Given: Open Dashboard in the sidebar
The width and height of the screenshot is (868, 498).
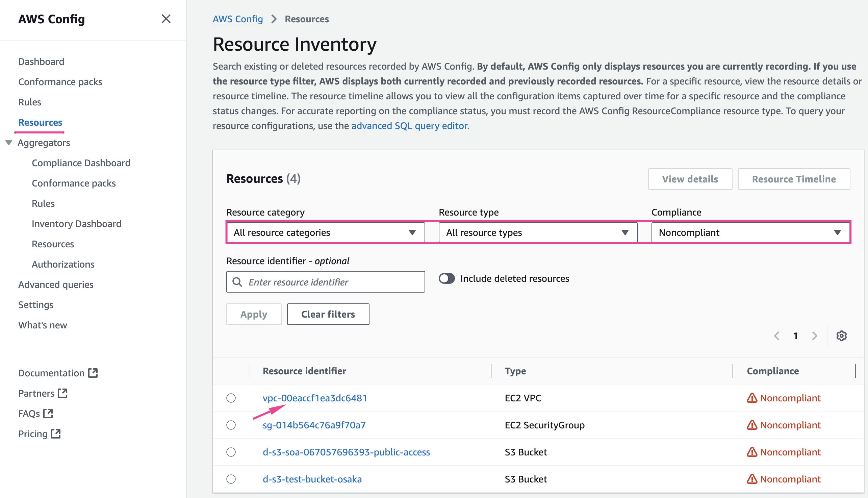Looking at the screenshot, I should (41, 61).
